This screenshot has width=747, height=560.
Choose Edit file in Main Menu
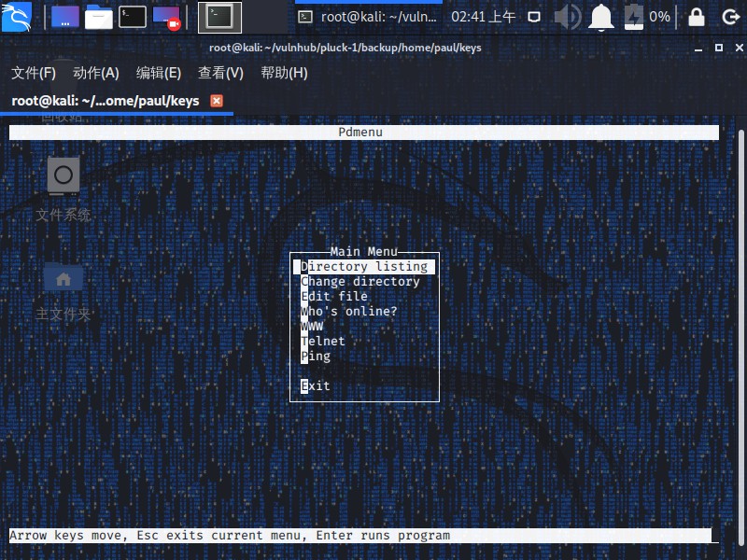point(334,296)
